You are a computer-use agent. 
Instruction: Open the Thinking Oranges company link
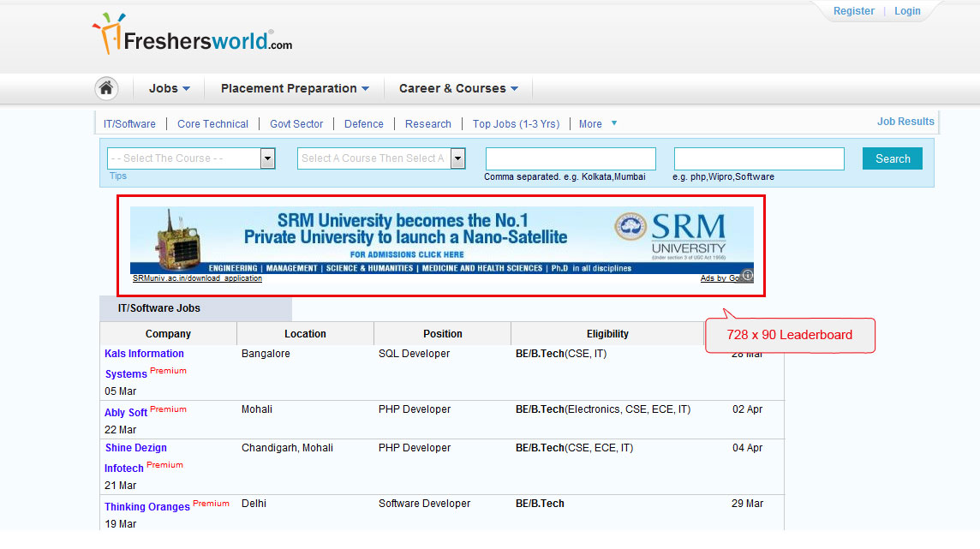[x=146, y=507]
